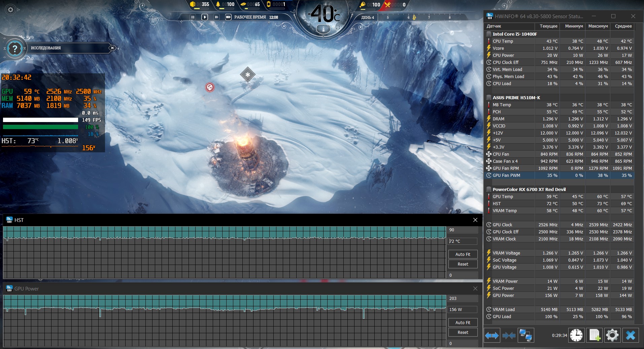Click the coal resource icon showing 355
Screen dimensions: 644x349
tap(193, 4)
